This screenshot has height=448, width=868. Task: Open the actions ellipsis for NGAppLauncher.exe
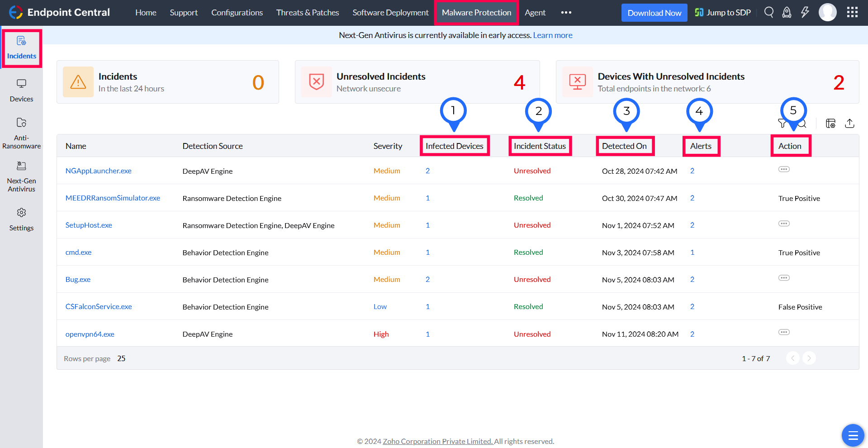[784, 169]
